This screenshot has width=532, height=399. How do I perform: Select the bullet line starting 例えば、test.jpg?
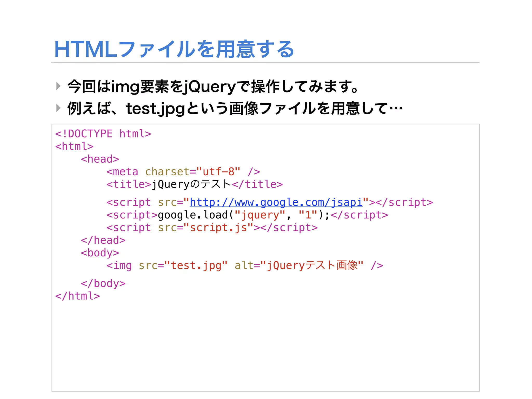point(235,109)
